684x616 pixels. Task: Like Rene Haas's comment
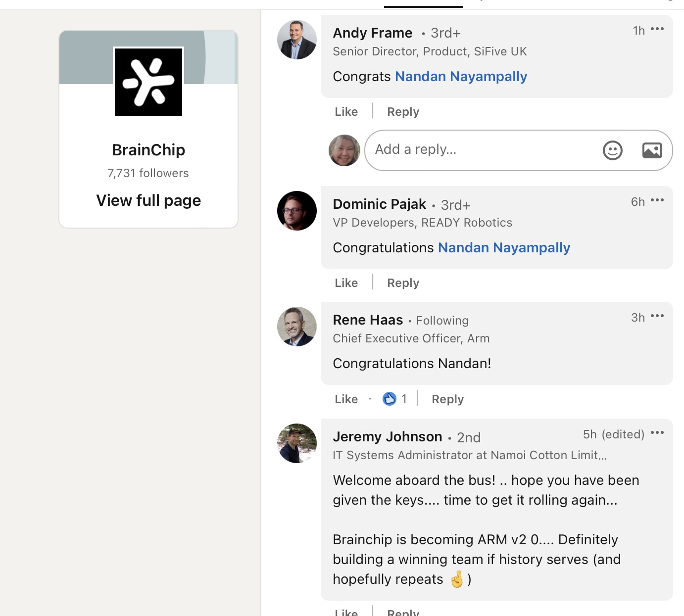coord(346,399)
